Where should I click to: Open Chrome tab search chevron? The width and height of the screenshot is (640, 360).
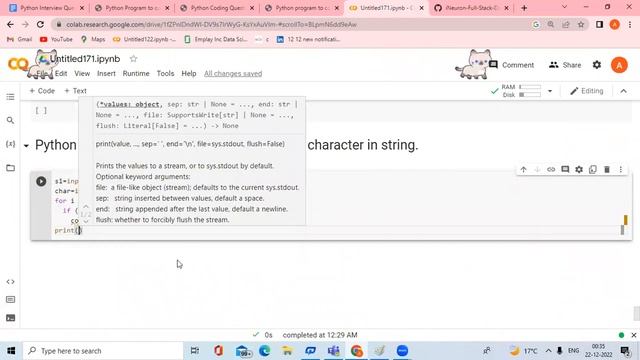[564, 7]
